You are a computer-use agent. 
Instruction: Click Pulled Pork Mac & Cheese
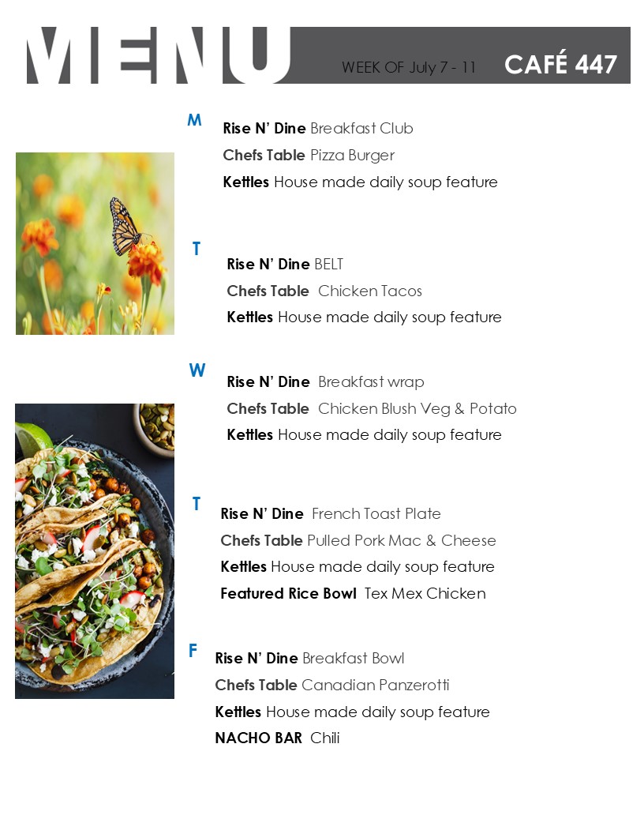point(402,540)
